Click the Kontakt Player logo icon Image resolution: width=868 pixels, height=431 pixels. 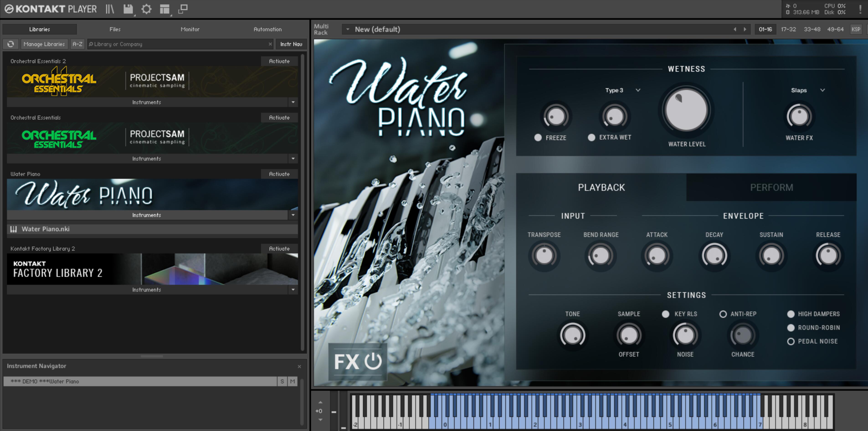9,9
